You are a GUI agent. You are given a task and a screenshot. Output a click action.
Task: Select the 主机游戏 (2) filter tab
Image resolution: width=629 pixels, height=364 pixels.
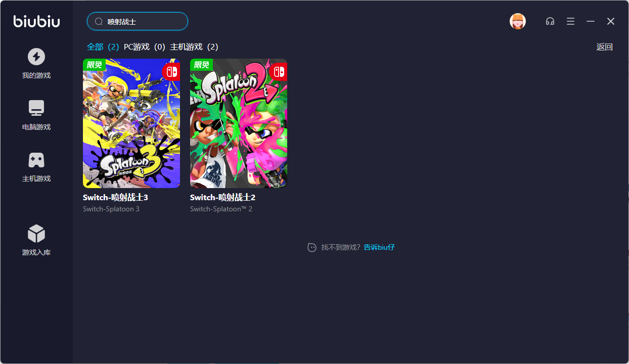(x=194, y=47)
